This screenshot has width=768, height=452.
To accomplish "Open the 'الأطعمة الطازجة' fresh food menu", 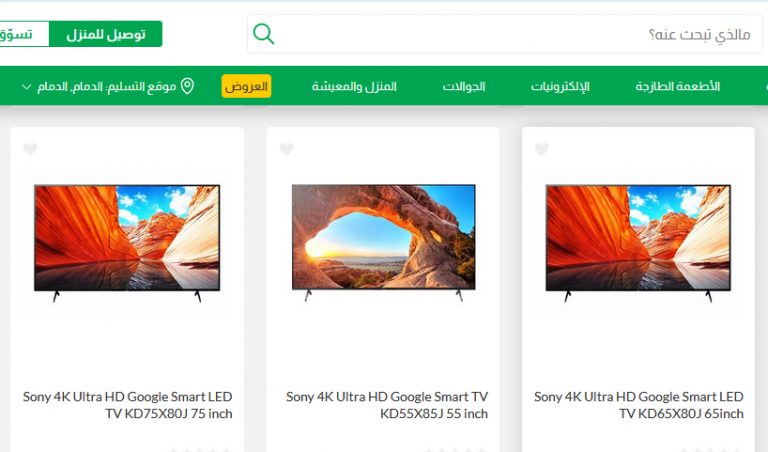I will pos(677,86).
